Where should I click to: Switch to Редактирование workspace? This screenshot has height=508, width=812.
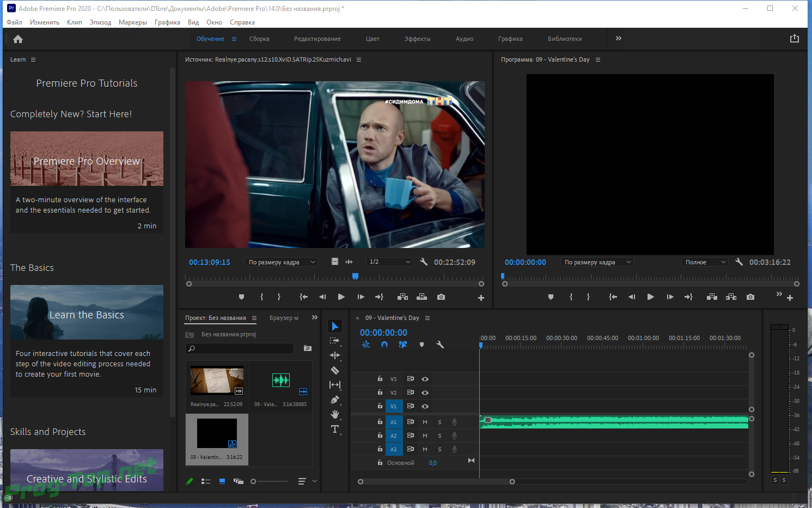[x=318, y=39]
